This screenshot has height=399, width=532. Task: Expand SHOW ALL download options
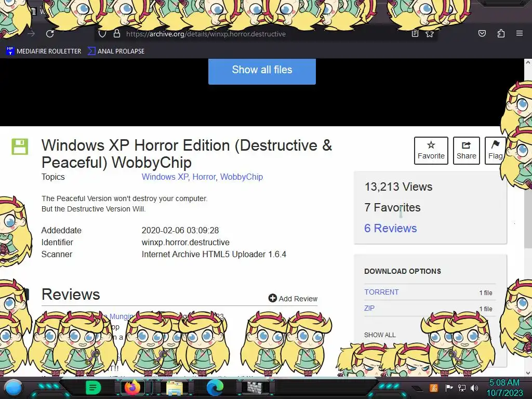tap(380, 335)
